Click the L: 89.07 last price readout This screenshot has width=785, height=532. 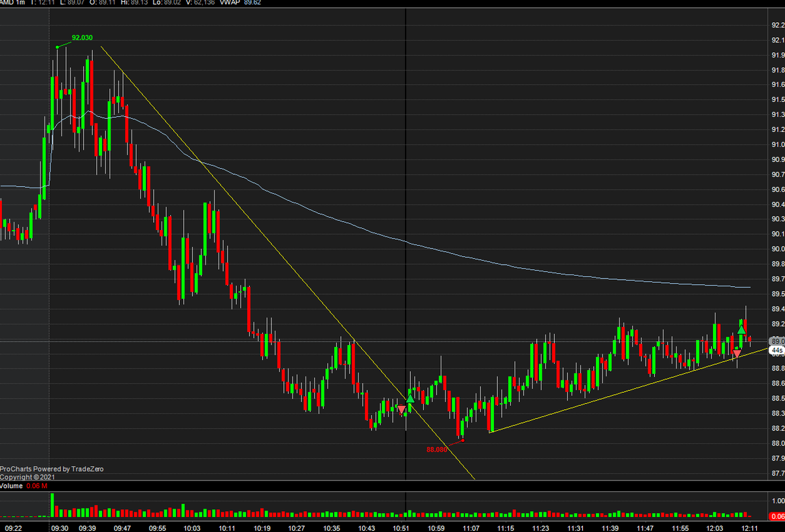[x=74, y=3]
